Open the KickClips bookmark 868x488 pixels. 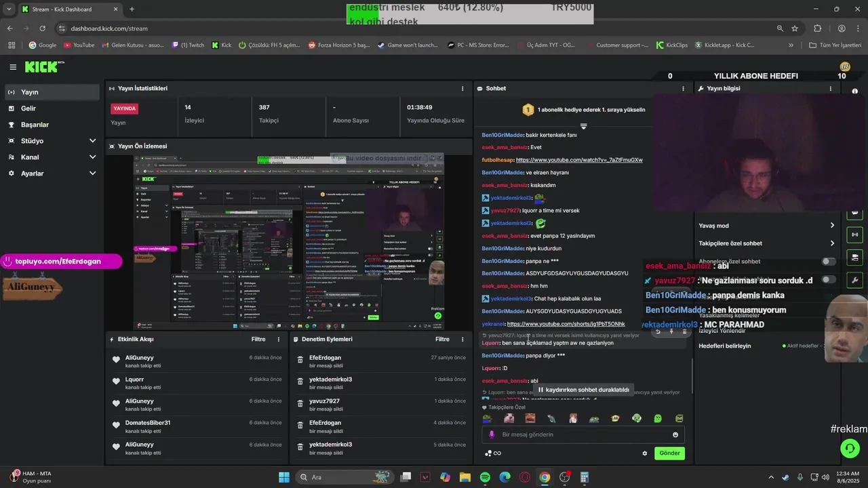tap(672, 45)
